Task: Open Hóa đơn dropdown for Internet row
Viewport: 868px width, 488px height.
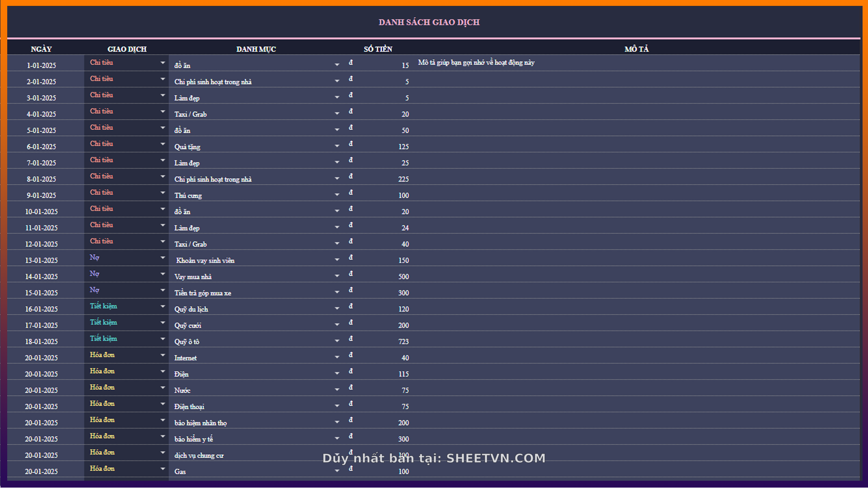Action: click(163, 356)
